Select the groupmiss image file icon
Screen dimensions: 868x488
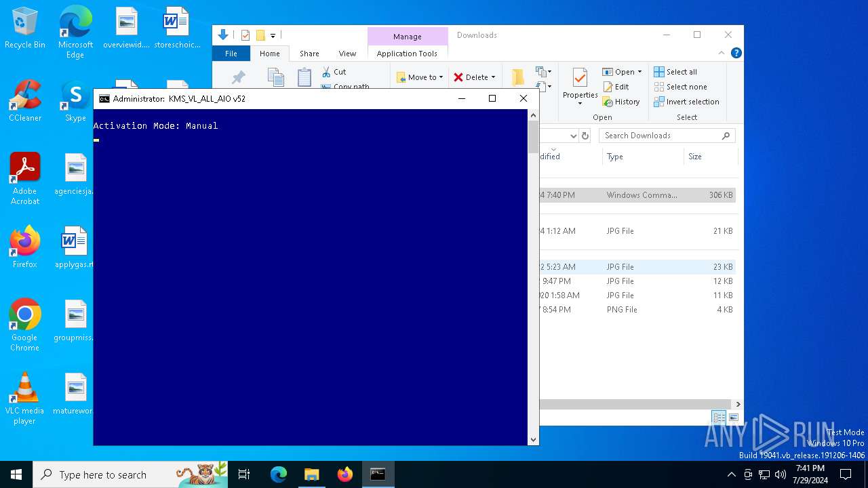click(75, 321)
